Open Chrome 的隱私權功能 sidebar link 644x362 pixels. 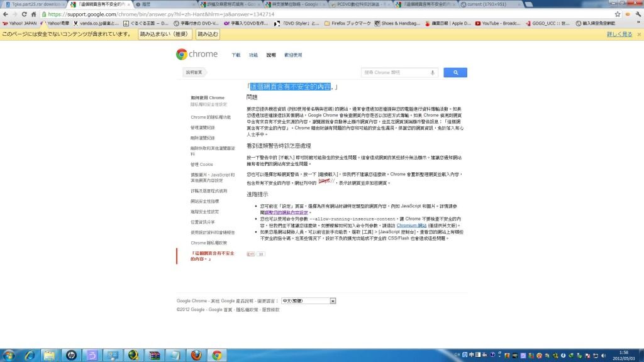(x=211, y=117)
